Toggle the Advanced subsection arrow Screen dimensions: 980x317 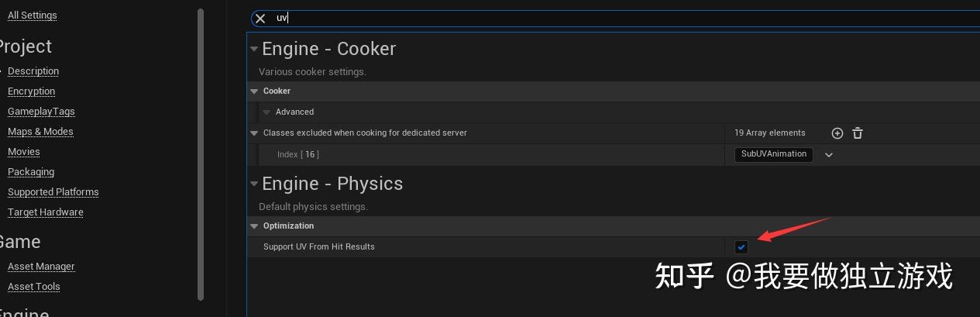266,112
